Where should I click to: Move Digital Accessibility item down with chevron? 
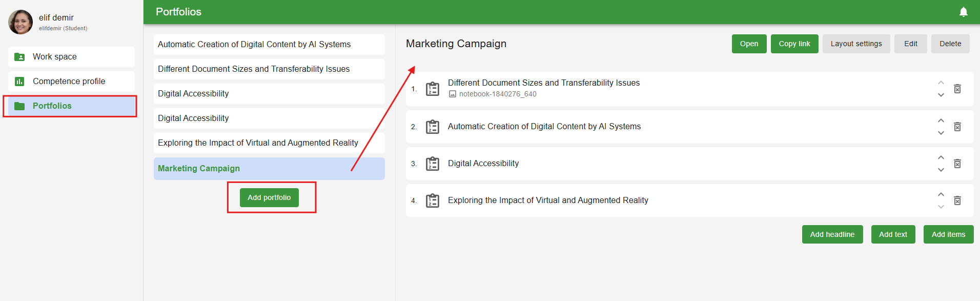[x=941, y=170]
